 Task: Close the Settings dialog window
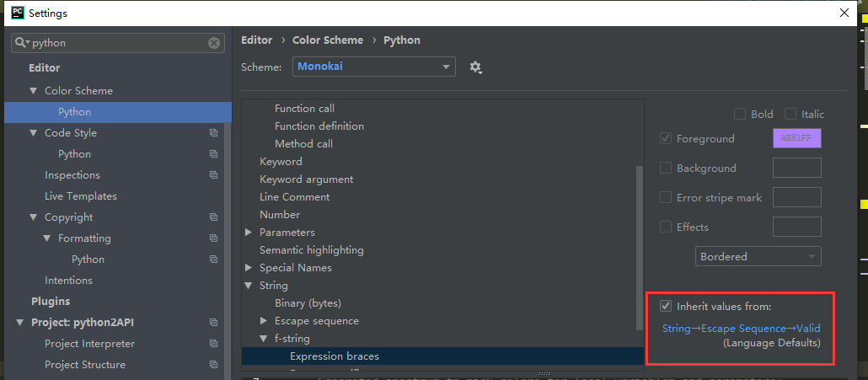pyautogui.click(x=844, y=13)
